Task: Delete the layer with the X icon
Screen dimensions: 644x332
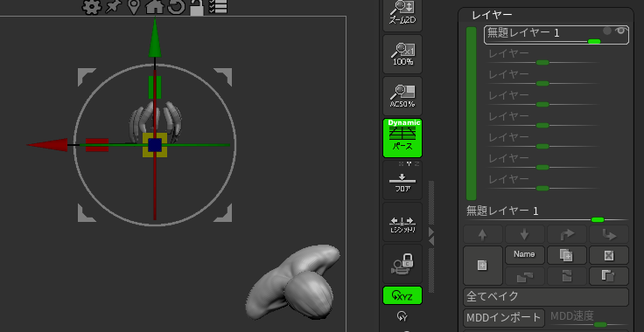Action: [609, 255]
